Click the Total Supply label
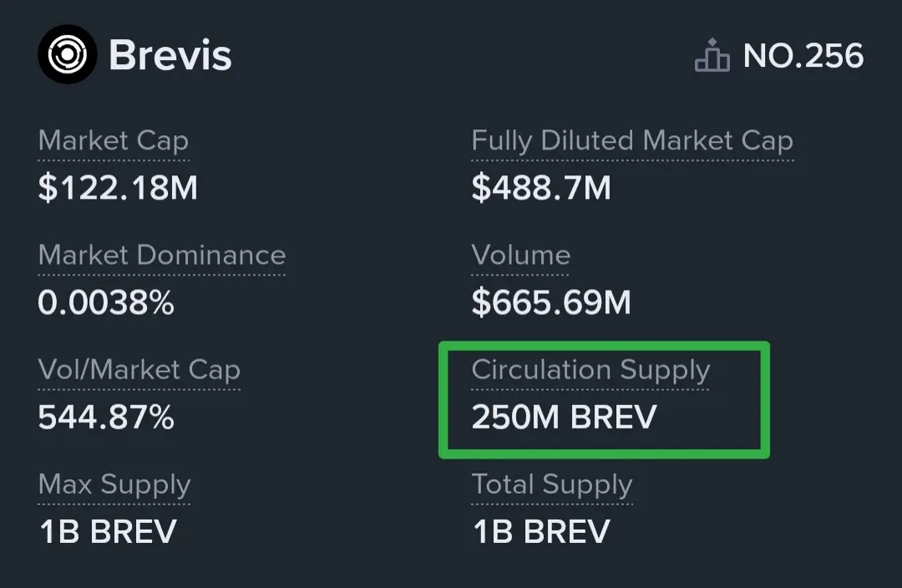This screenshot has width=902, height=588. (552, 484)
